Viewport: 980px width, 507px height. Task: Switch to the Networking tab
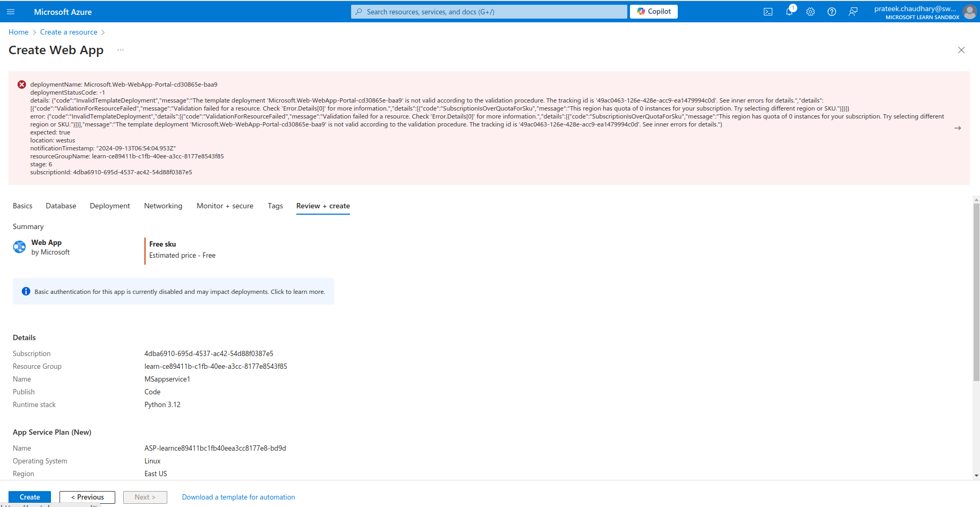click(163, 206)
